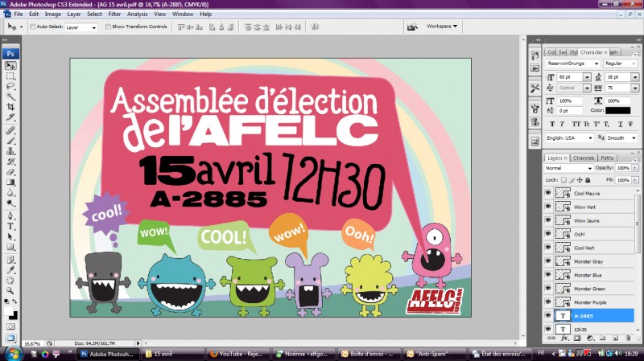
Task: Click Windows Start button
Action: [13, 354]
